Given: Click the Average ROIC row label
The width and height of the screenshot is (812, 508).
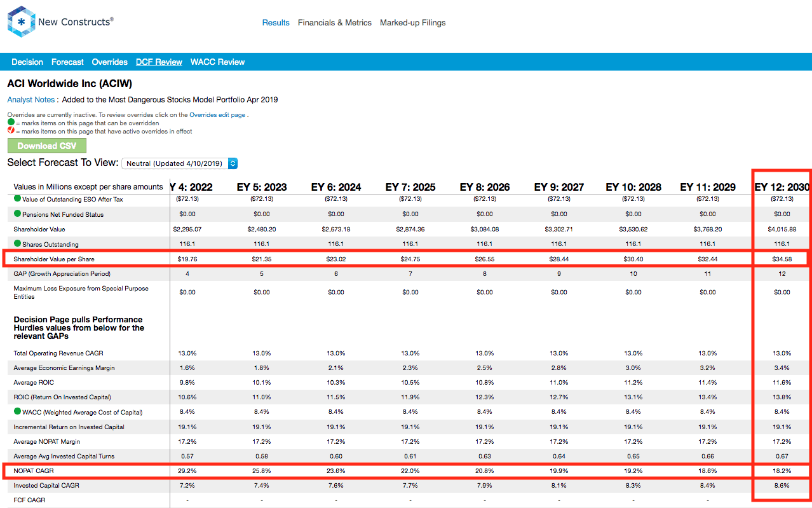Looking at the screenshot, I should coord(34,383).
